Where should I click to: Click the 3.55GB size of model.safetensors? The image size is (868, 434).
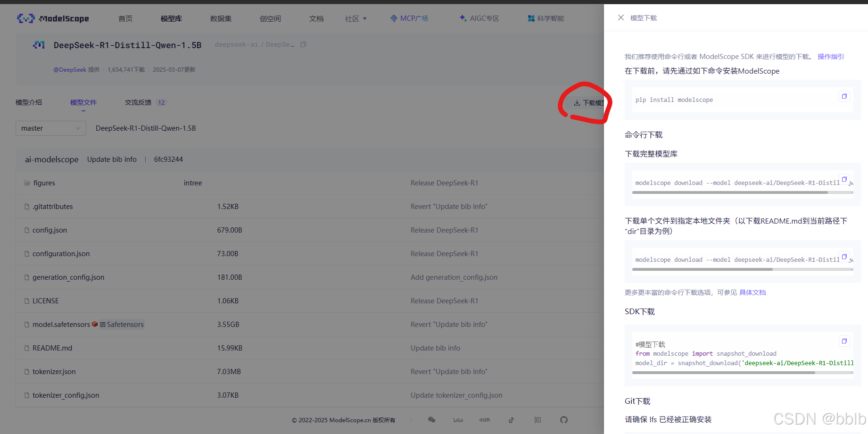(x=228, y=325)
